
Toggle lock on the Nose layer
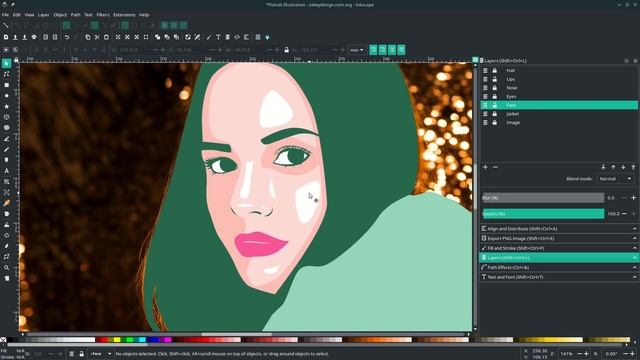(x=494, y=88)
